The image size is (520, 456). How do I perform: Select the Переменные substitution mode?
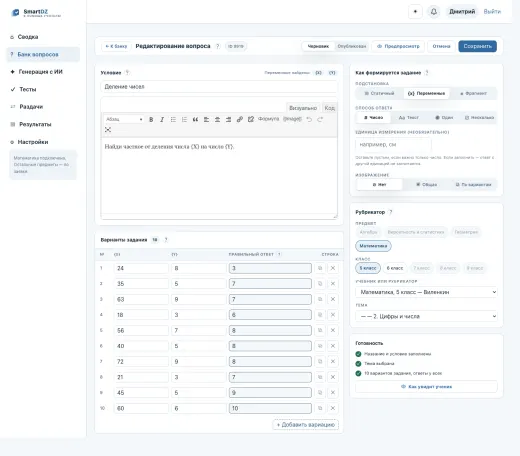point(426,93)
